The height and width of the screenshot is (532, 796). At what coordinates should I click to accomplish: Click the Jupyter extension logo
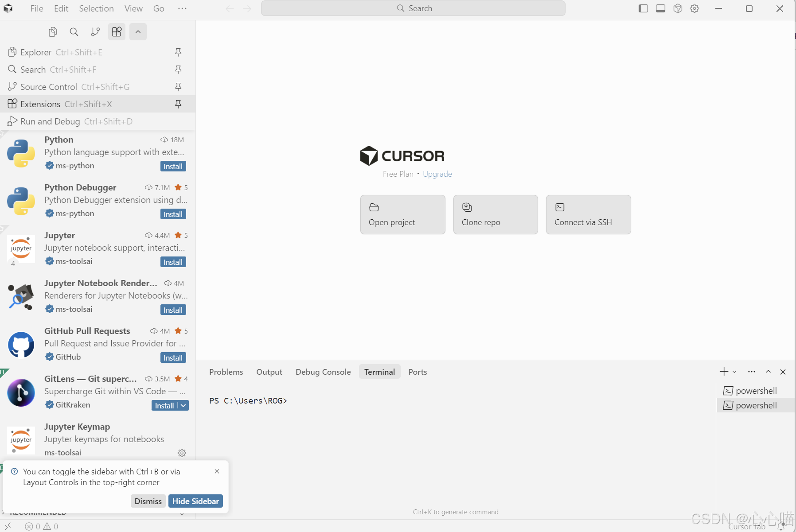21,249
